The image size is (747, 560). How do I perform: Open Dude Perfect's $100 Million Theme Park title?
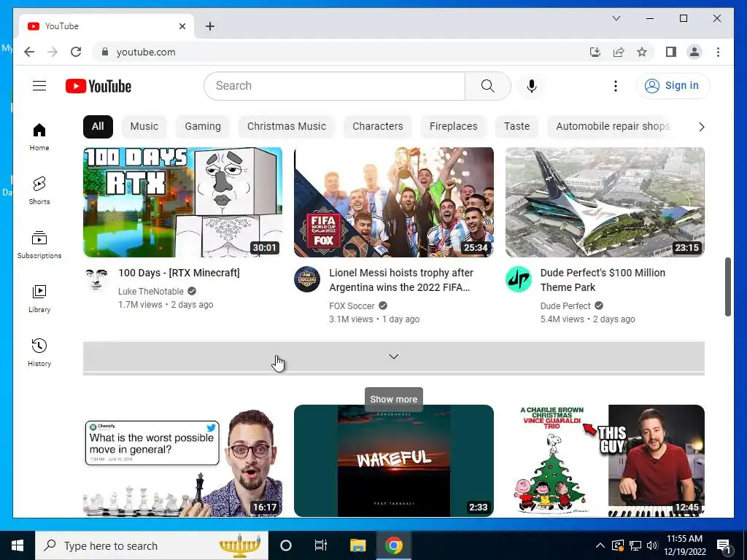click(x=603, y=280)
